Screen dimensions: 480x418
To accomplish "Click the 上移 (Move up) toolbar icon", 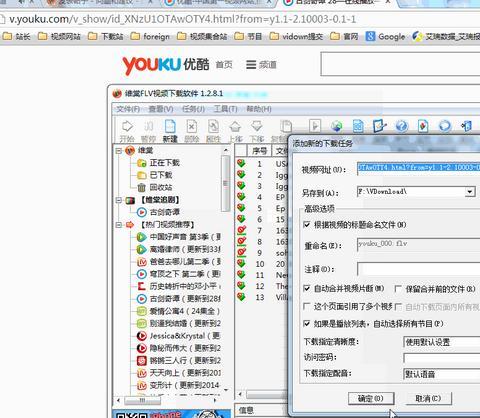I will tap(235, 131).
